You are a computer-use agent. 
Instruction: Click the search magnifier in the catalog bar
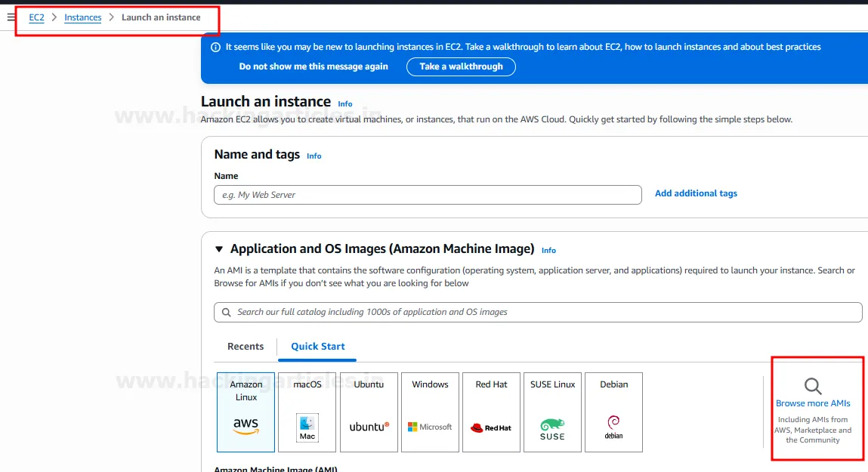click(226, 312)
